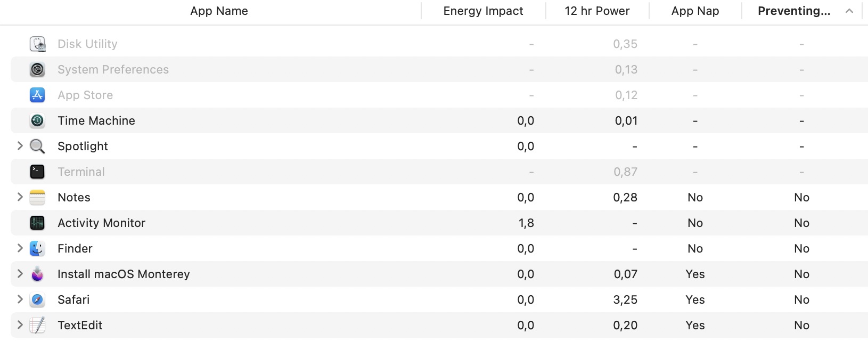Click the System Preferences gear icon
This screenshot has height=357, width=868.
pyautogui.click(x=37, y=69)
